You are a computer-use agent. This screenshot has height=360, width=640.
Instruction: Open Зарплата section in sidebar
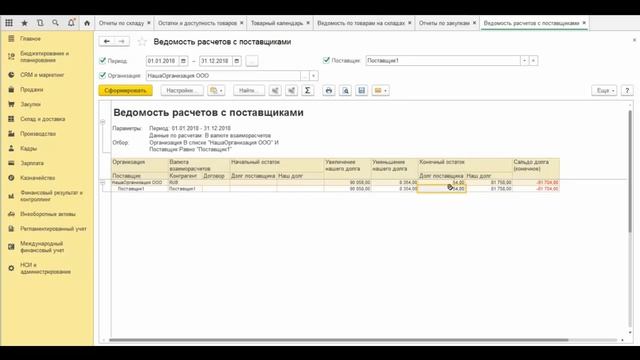[x=32, y=163]
